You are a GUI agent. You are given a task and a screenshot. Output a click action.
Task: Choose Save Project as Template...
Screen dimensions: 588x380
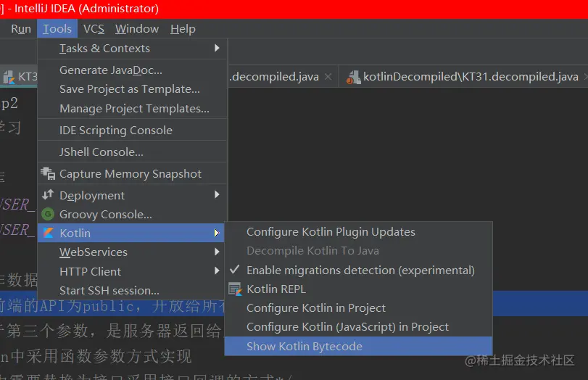(133, 89)
